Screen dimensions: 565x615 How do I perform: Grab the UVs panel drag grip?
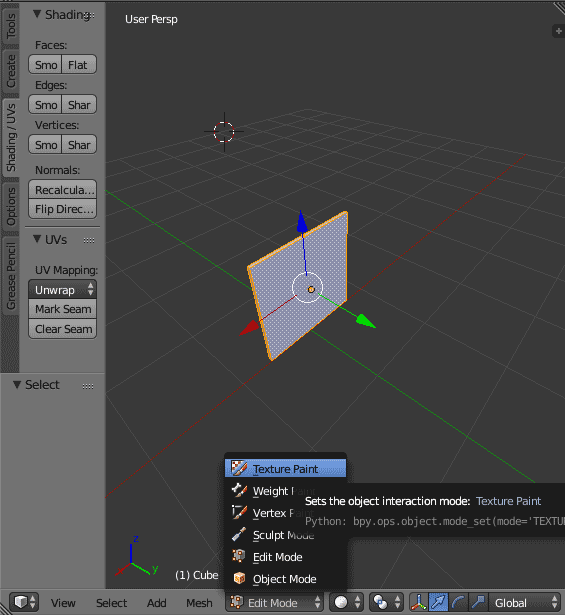[89, 240]
